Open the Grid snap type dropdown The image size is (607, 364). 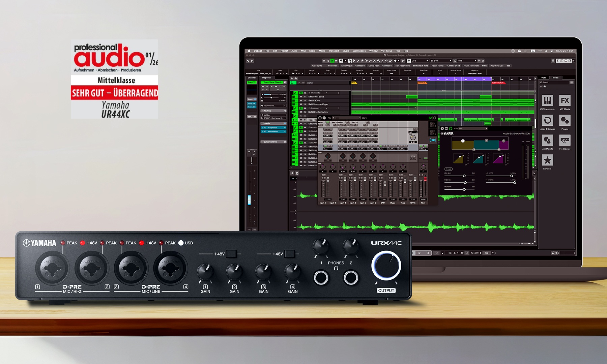click(417, 61)
